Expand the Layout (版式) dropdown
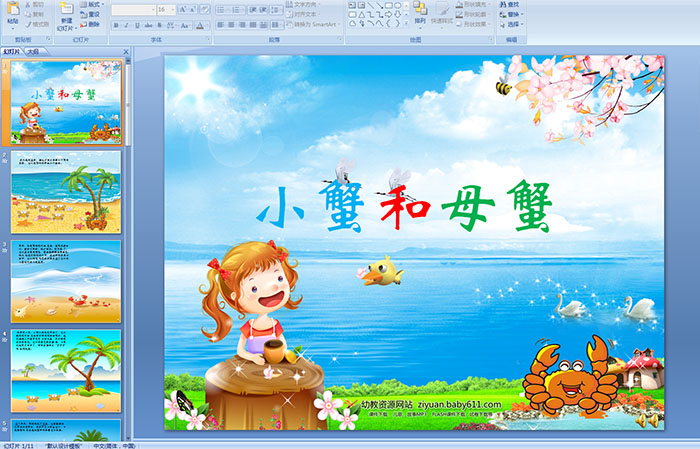700x449 pixels. click(92, 4)
